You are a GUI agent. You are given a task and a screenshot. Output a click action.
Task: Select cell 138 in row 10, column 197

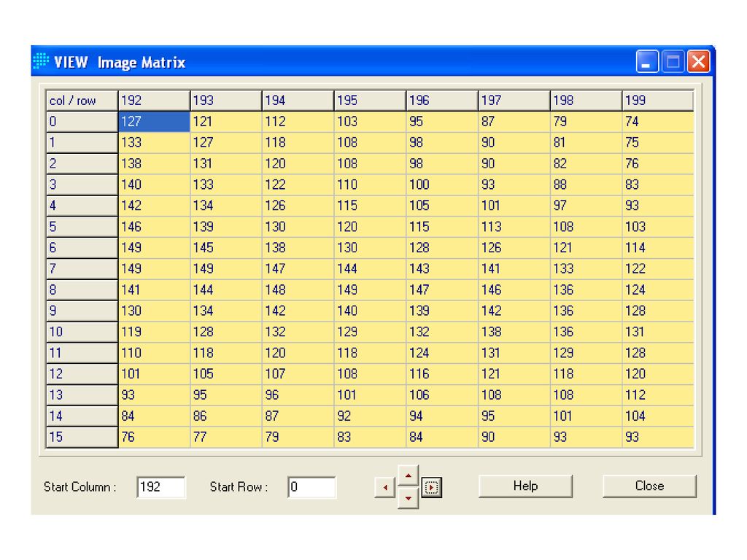(x=514, y=332)
